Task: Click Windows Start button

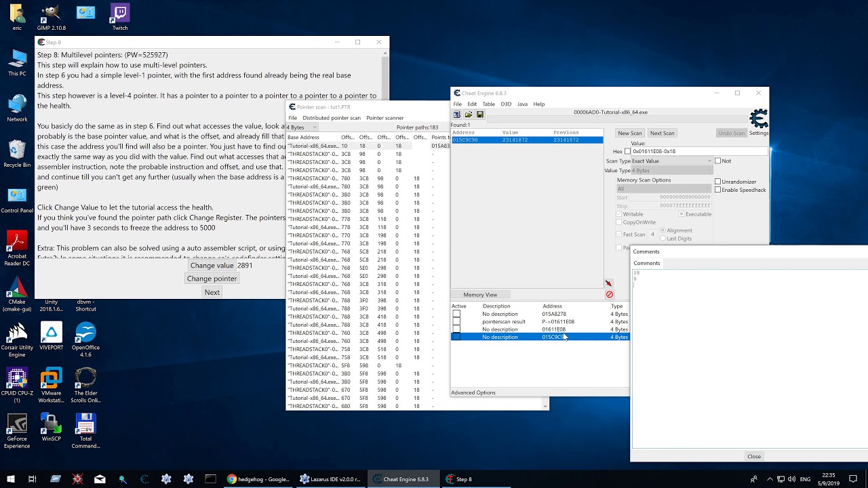Action: [11, 479]
